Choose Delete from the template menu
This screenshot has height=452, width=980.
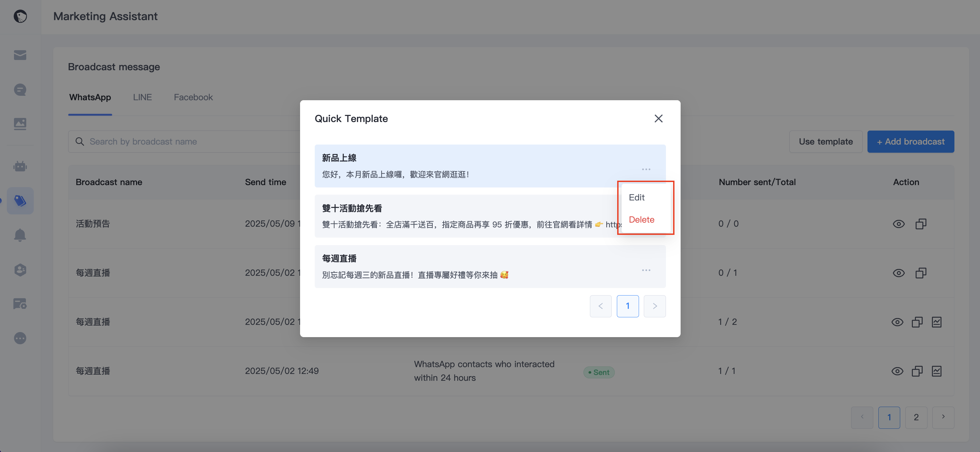pyautogui.click(x=641, y=220)
